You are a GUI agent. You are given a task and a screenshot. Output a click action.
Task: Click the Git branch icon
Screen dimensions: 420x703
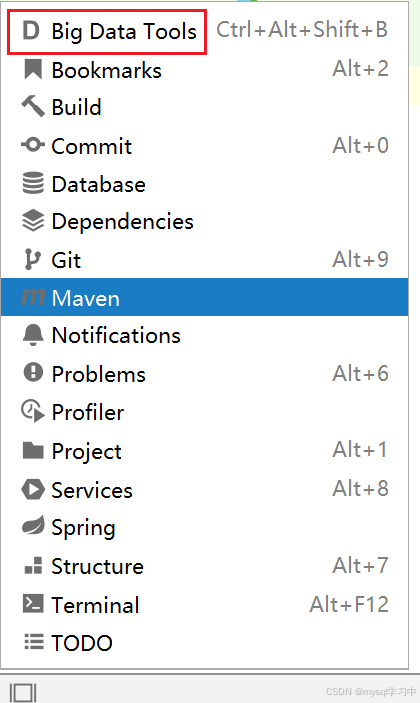click(x=33, y=260)
